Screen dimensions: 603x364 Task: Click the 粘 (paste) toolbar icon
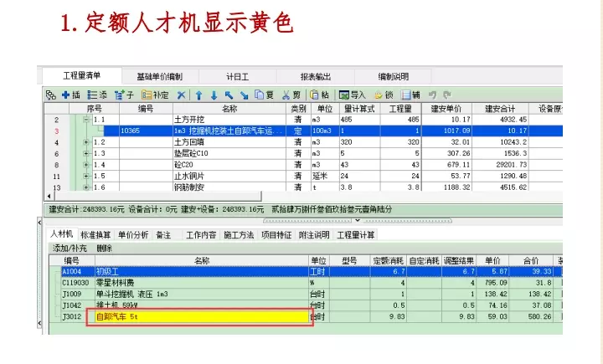320,95
